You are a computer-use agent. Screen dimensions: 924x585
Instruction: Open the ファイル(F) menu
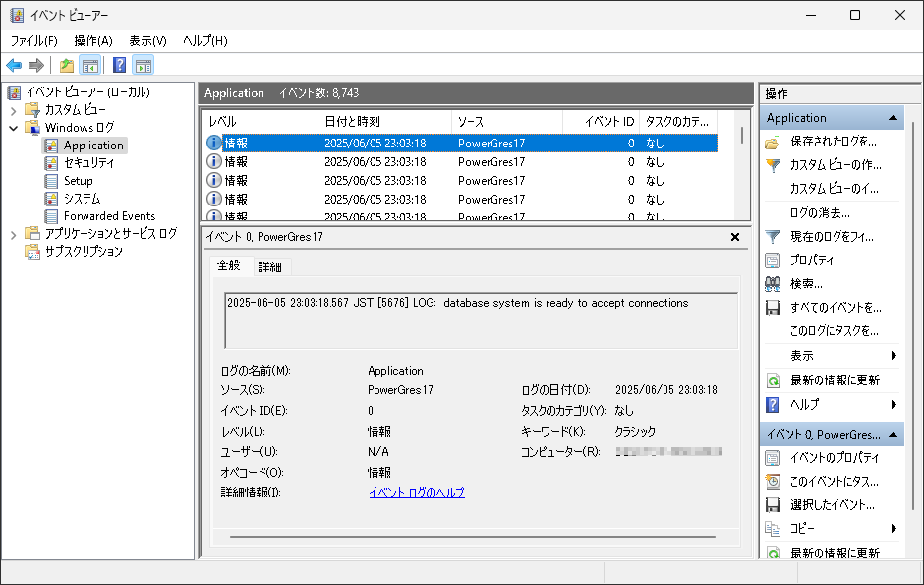(x=34, y=40)
